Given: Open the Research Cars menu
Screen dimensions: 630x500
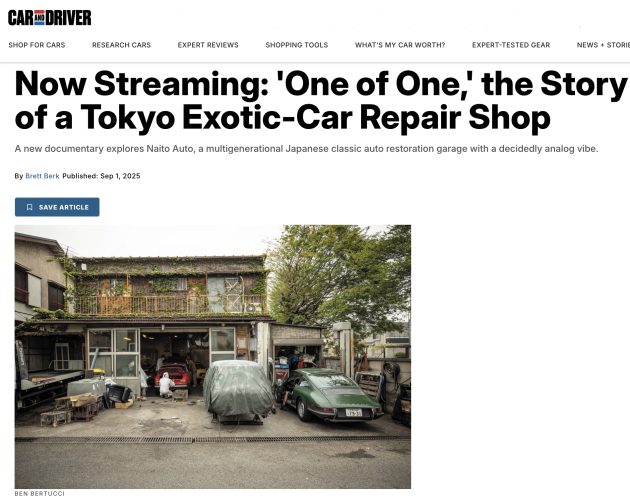Looking at the screenshot, I should coord(121,45).
